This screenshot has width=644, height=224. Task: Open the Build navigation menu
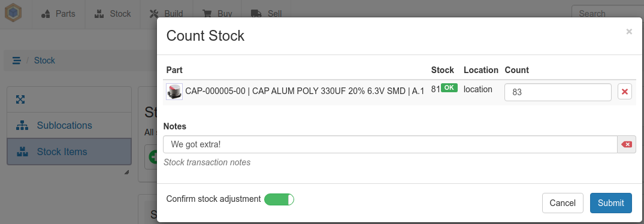coord(167,14)
